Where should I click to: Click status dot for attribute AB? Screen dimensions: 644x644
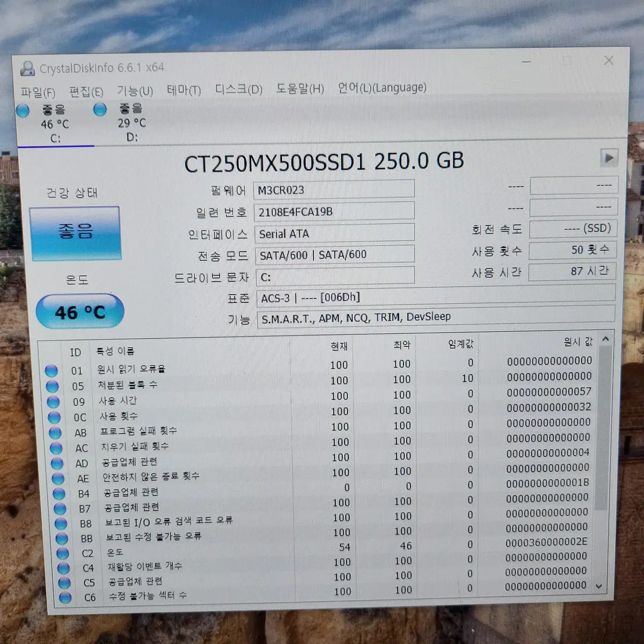[x=55, y=432]
